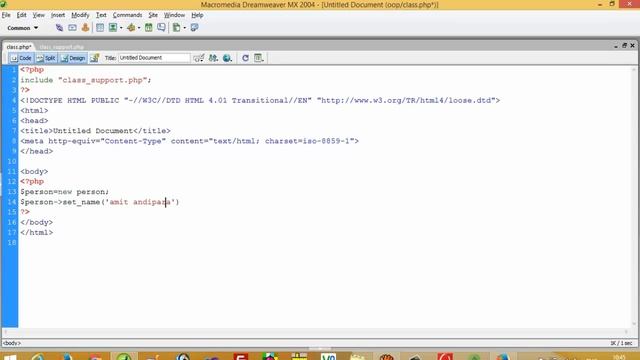Click the meta http-equiv line
This screenshot has width=640, height=360.
tap(189, 141)
